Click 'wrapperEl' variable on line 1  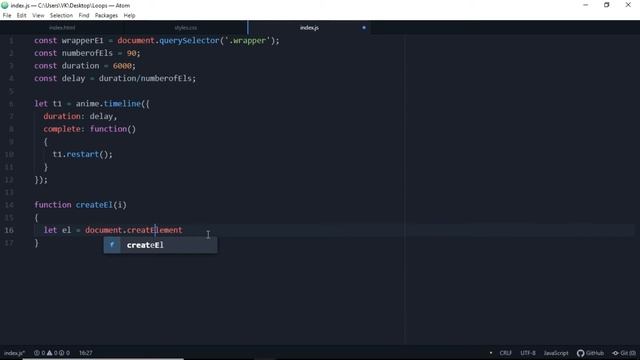click(82, 40)
